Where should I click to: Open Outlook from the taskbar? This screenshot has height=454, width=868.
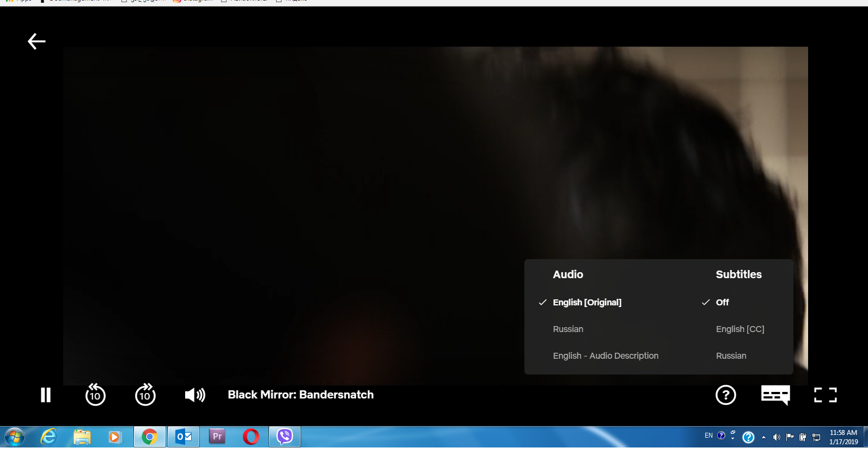184,437
